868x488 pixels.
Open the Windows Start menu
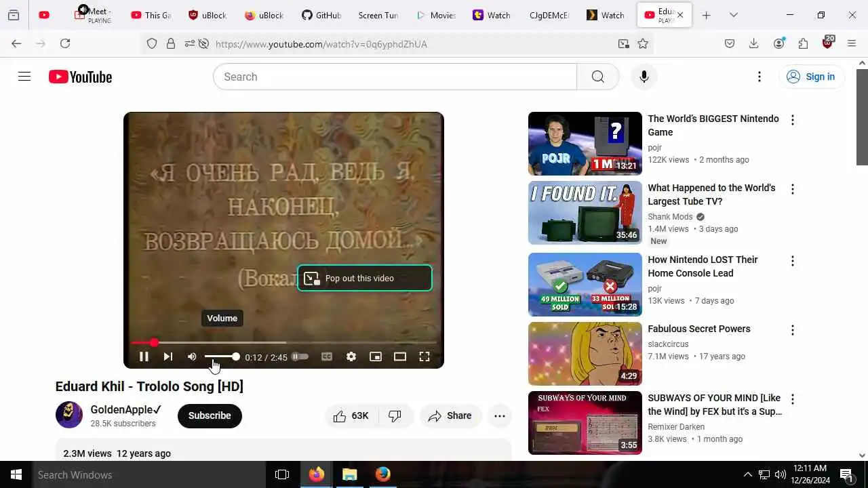16,474
